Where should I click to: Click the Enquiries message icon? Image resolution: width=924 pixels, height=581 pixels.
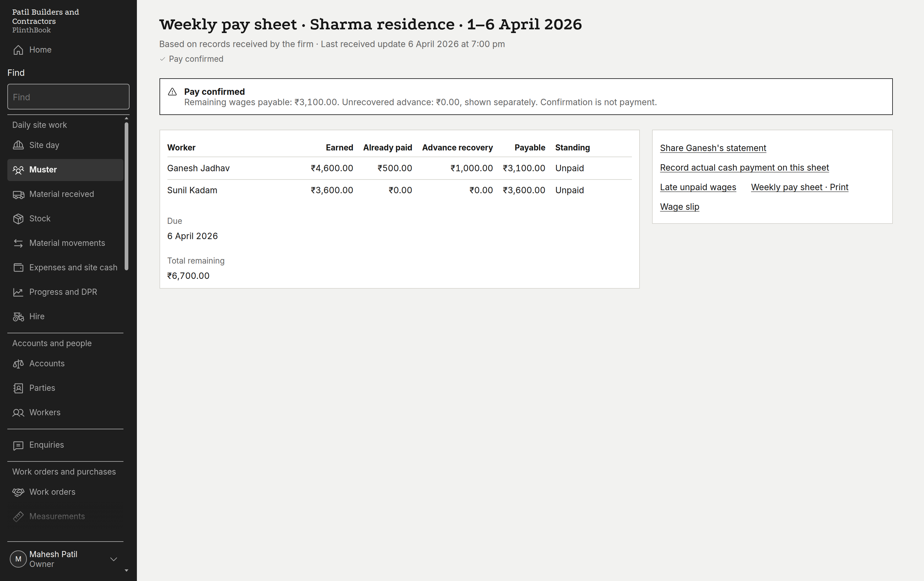[18, 445]
